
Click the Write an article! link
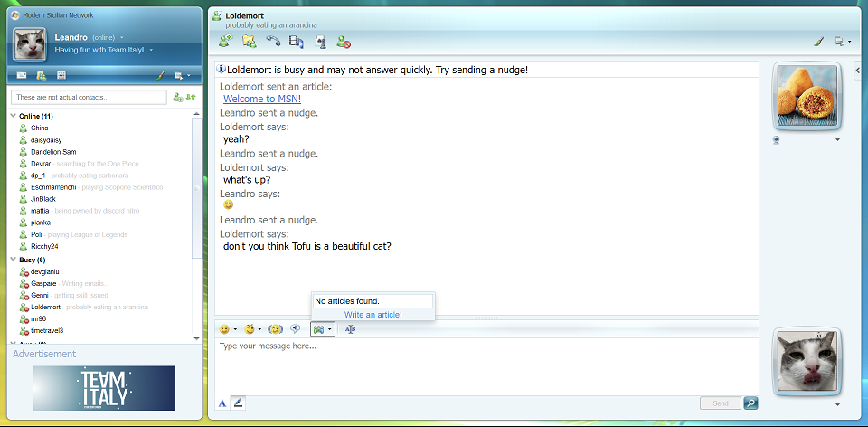click(x=373, y=315)
